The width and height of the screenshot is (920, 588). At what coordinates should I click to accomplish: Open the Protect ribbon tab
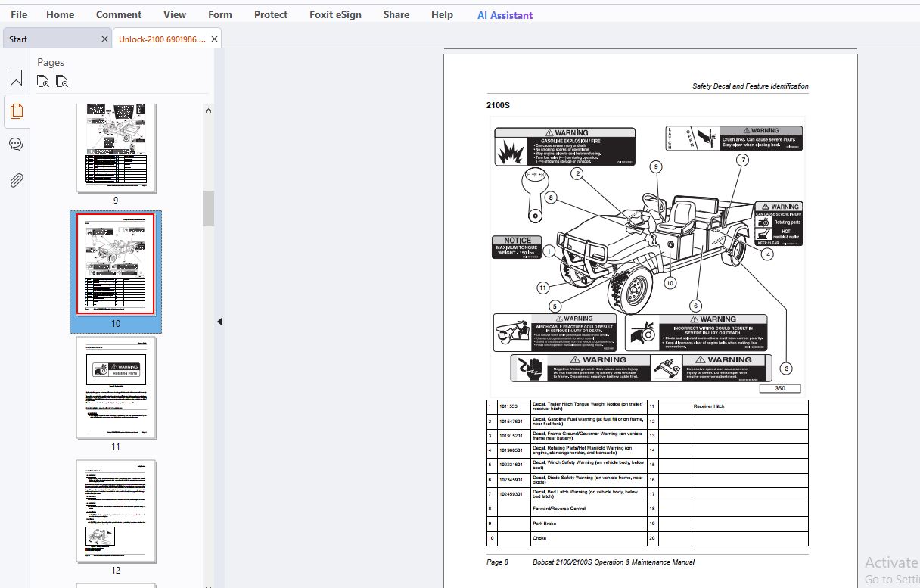pyautogui.click(x=271, y=14)
